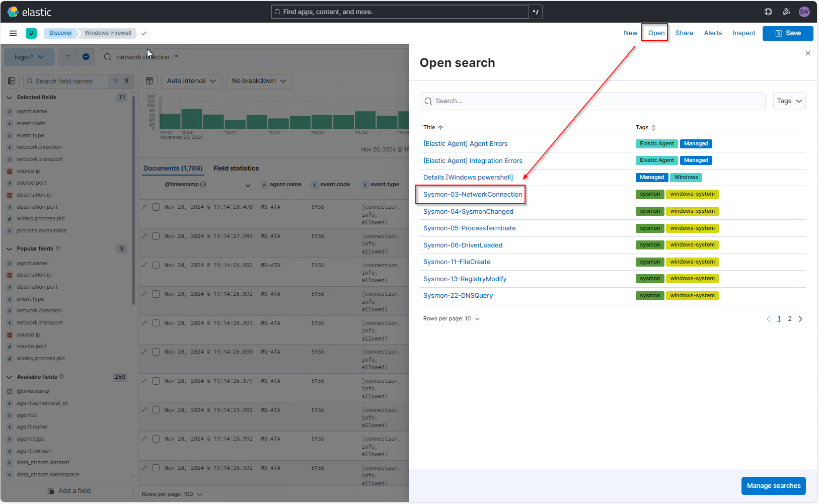Click the keyboard shortcut icon in search bar

pyautogui.click(x=536, y=12)
